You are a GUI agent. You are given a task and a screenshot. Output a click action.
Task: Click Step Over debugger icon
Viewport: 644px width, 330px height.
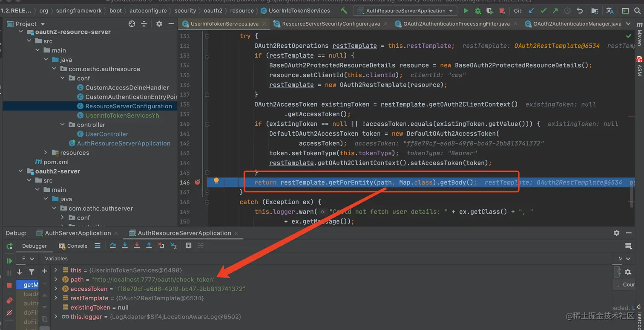pos(112,246)
